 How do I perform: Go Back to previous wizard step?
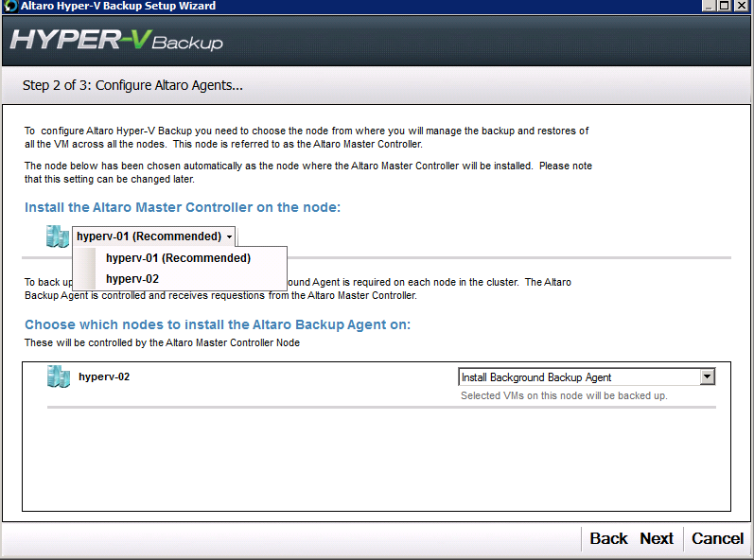[608, 538]
